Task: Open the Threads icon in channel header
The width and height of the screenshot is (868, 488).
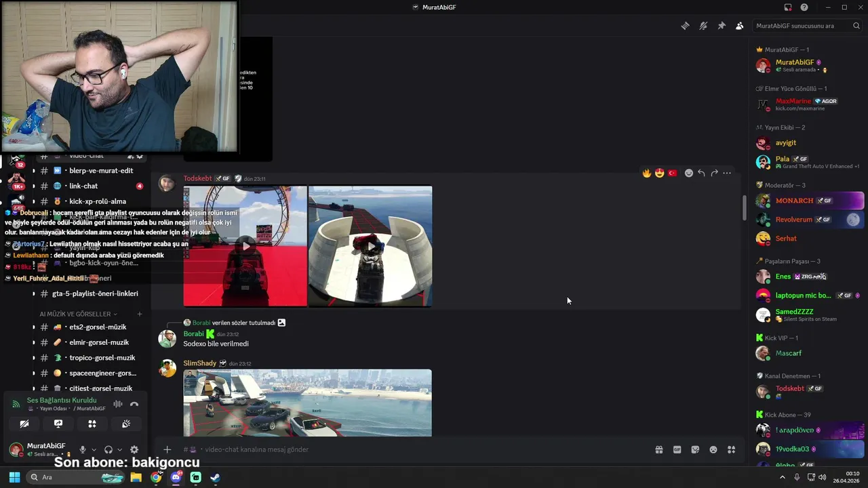Action: pyautogui.click(x=685, y=26)
